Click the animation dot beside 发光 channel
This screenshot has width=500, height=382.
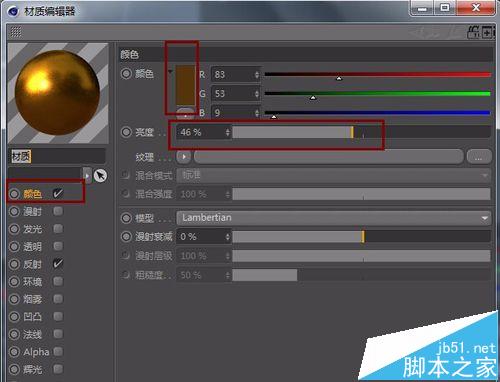(14, 229)
